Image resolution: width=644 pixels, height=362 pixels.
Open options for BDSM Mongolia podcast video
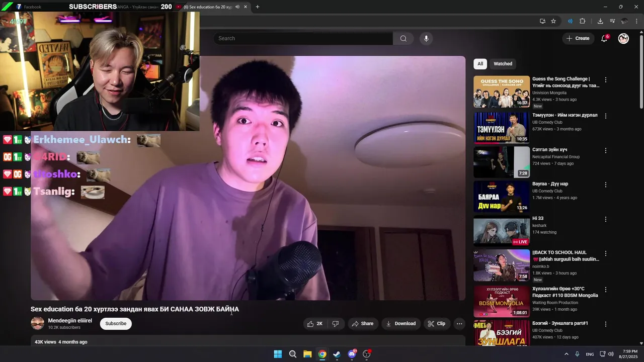606,290
